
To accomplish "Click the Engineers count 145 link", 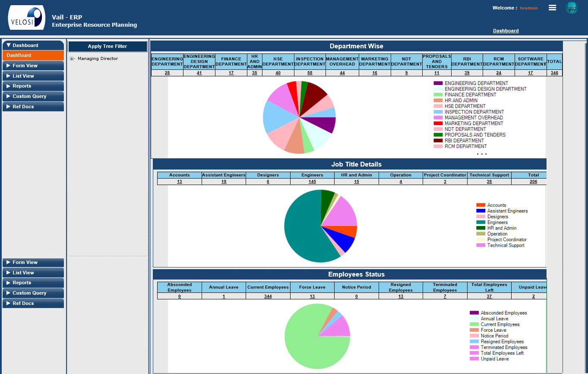I will click(312, 182).
